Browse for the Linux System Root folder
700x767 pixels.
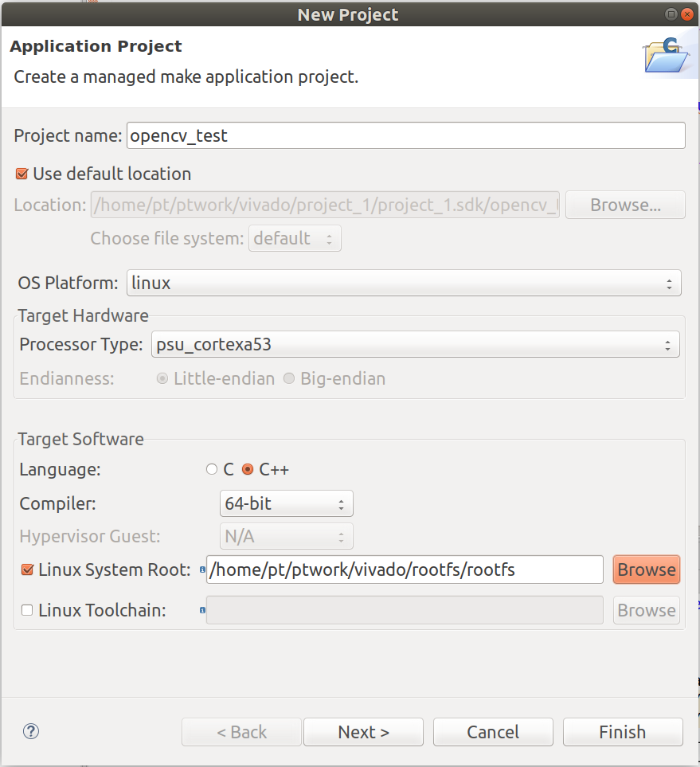click(646, 569)
